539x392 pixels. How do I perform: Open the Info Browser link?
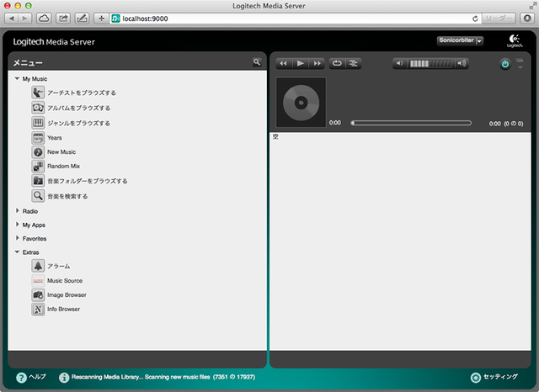click(x=64, y=310)
